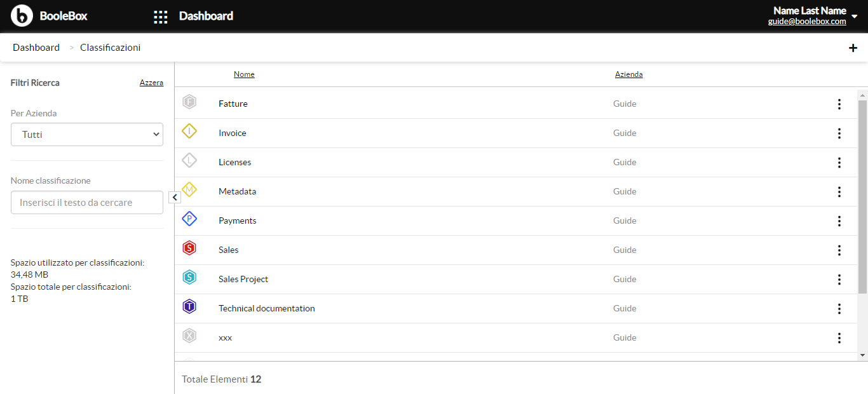Open the apps grid menu icon
The width and height of the screenshot is (868, 394).
[x=161, y=17]
